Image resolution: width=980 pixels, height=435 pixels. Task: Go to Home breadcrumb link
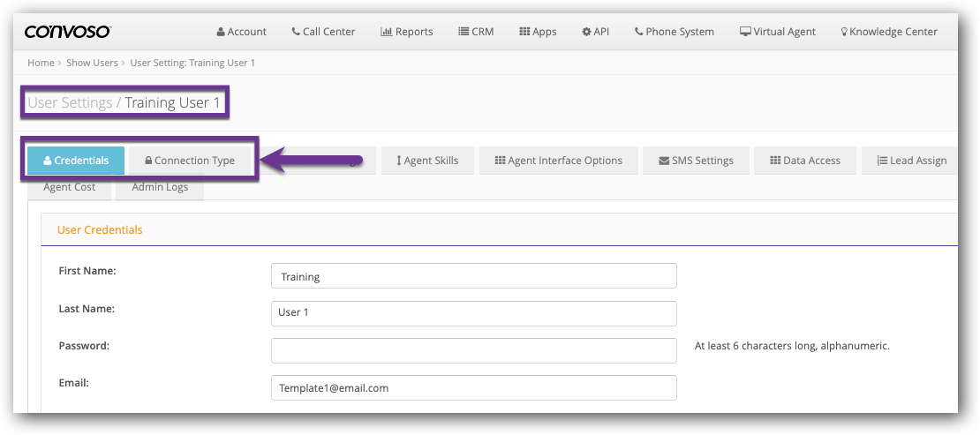click(x=41, y=63)
